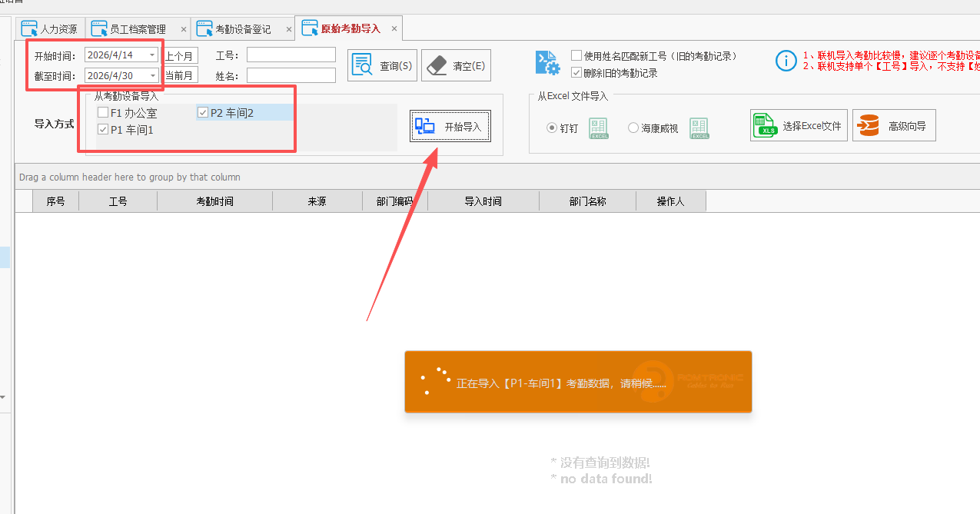Click inside the 姓名 input field
980x514 pixels.
tap(291, 75)
